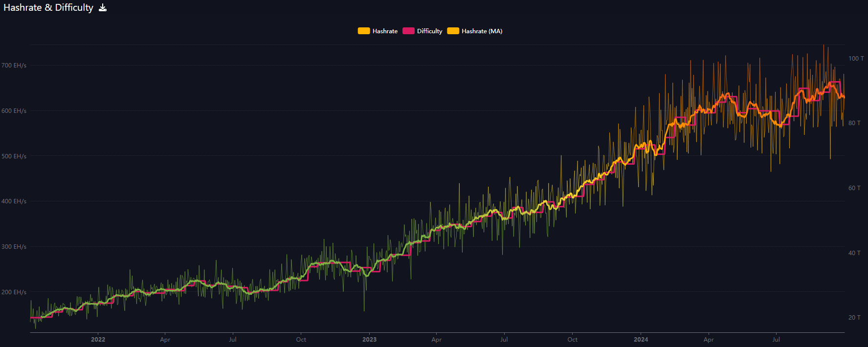This screenshot has width=868, height=347.
Task: Click the download icon beside the chart title
Action: 103,8
